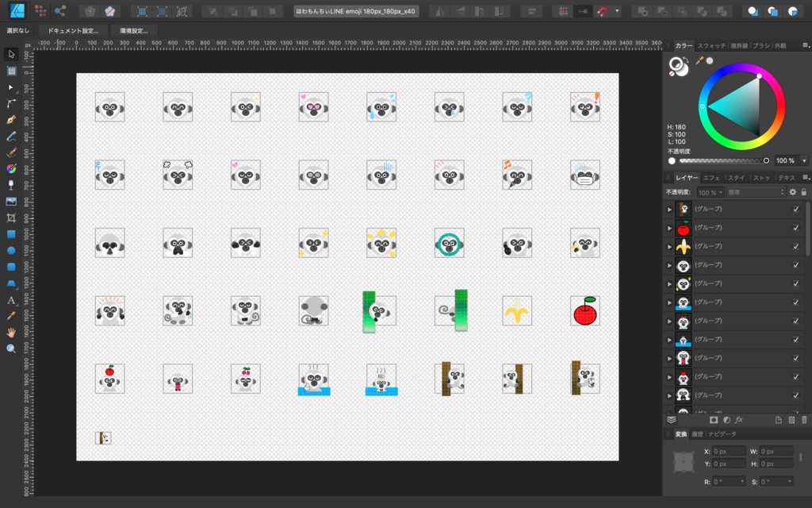
Task: Select the Zoom tool
Action: [10, 348]
